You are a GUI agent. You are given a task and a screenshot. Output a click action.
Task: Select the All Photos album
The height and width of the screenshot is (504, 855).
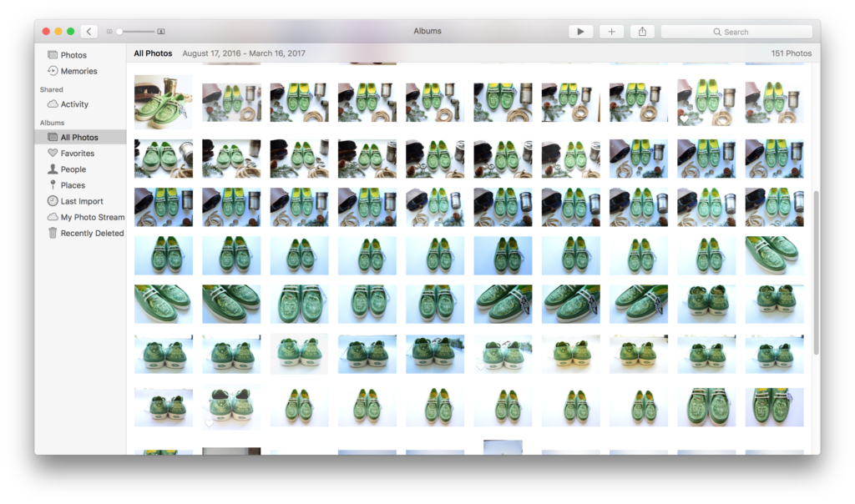click(x=79, y=137)
